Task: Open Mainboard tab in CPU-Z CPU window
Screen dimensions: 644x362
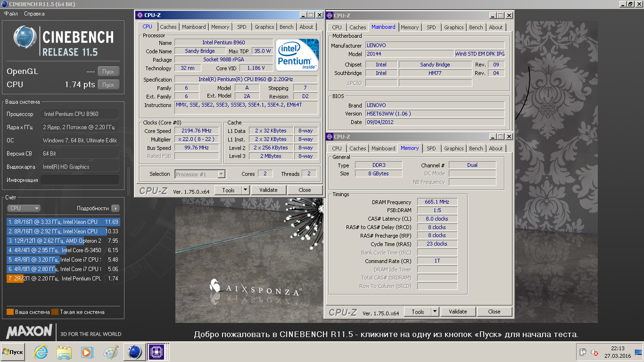Action: pyautogui.click(x=194, y=27)
